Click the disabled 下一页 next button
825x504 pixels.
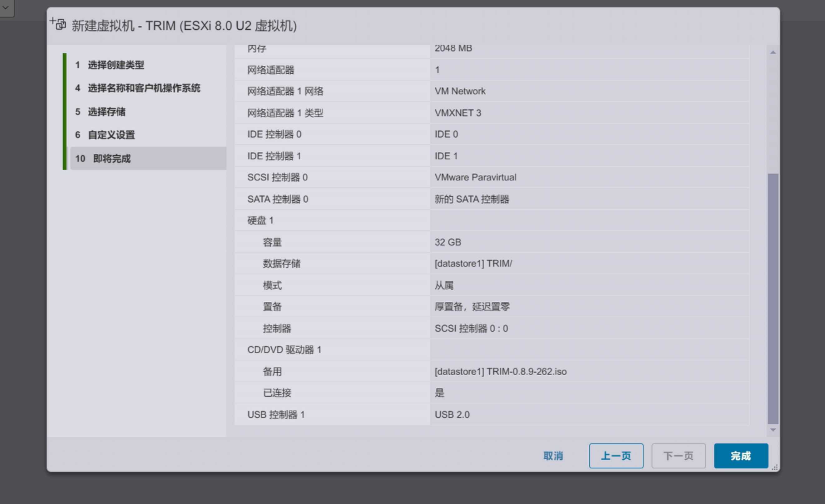point(678,456)
